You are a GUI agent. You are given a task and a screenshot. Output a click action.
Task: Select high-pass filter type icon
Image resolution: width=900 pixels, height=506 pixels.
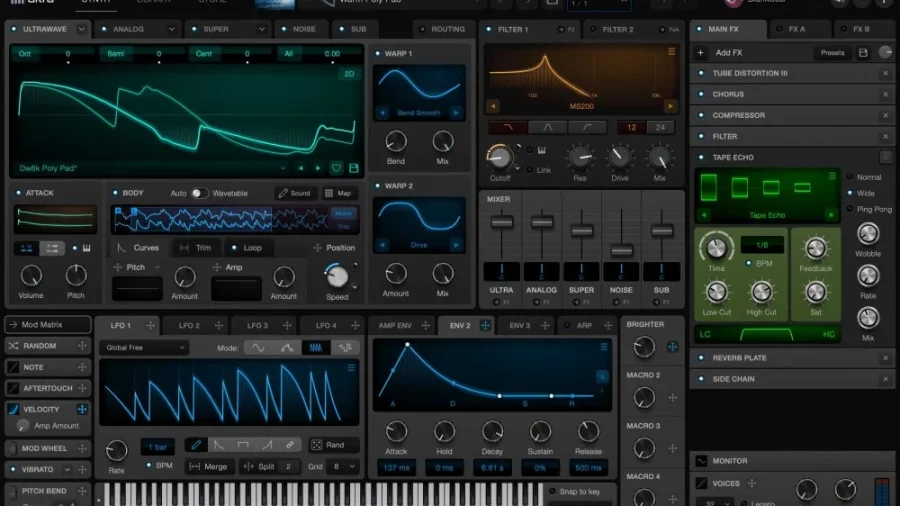pos(587,127)
